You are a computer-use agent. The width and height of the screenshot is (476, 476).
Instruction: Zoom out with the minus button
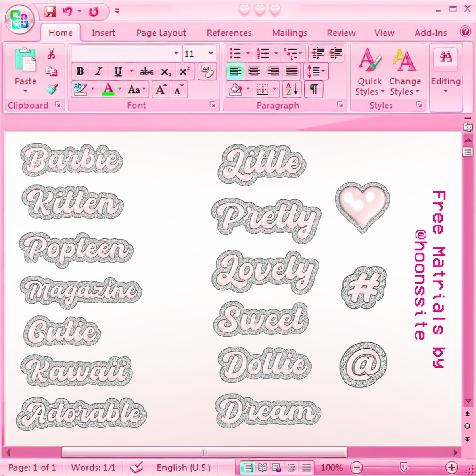357,467
